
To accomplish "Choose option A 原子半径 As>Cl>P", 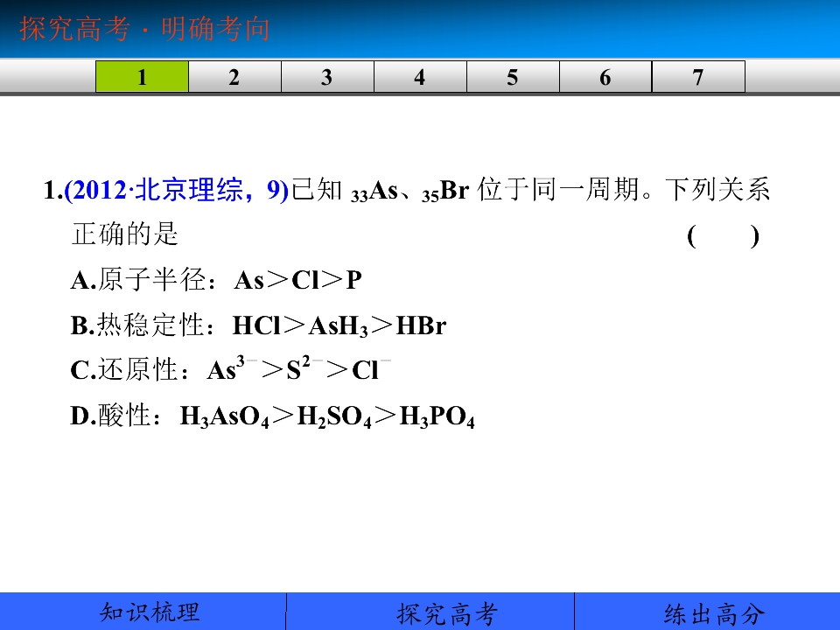I will pyautogui.click(x=216, y=280).
